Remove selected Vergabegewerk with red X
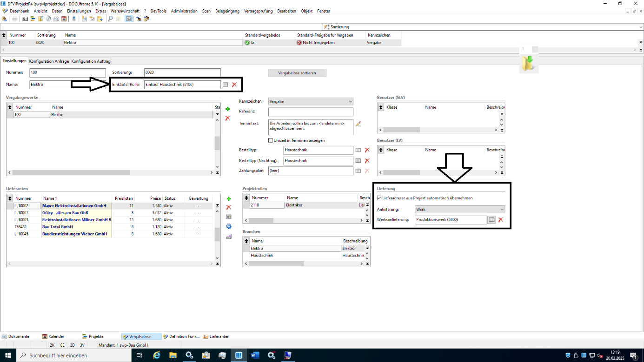Image resolution: width=644 pixels, height=362 pixels. pos(228,118)
